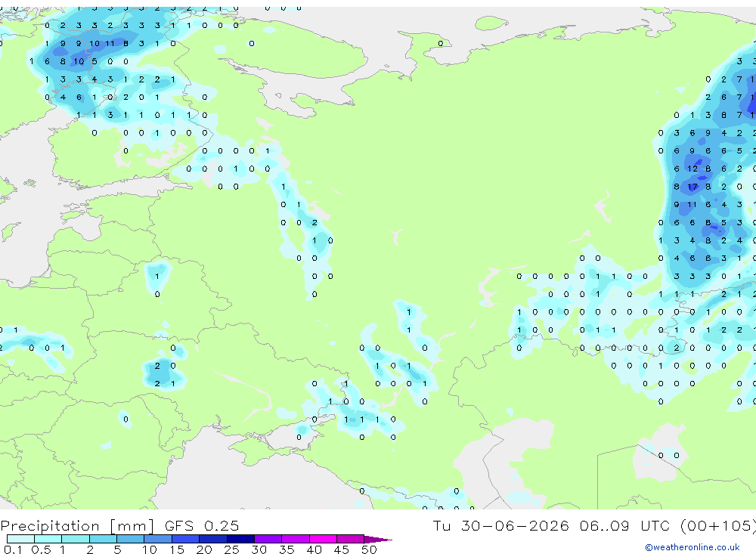Click the "12" precipitation value on the map
This screenshot has width=756, height=554.
[x=692, y=169]
